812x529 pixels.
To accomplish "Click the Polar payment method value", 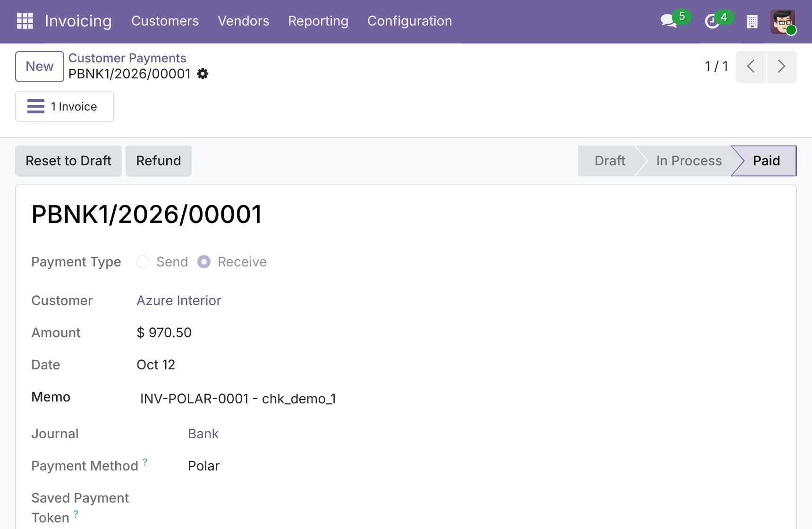I will (x=204, y=466).
